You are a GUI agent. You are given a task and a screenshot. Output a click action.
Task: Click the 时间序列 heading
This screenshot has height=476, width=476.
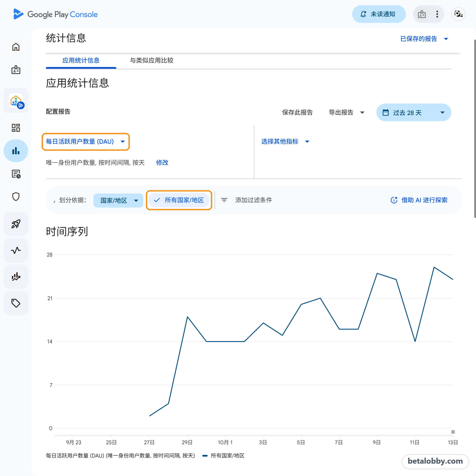pos(67,232)
